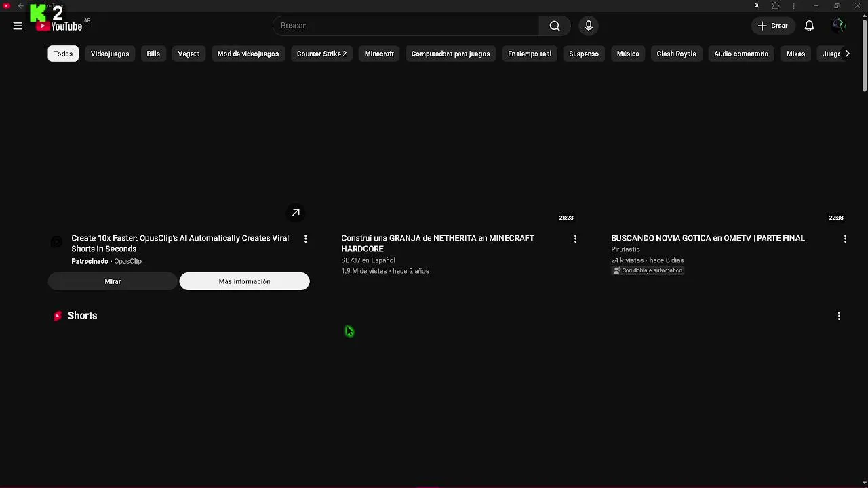
Task: Open the browser three-dot menu
Action: pos(793,6)
